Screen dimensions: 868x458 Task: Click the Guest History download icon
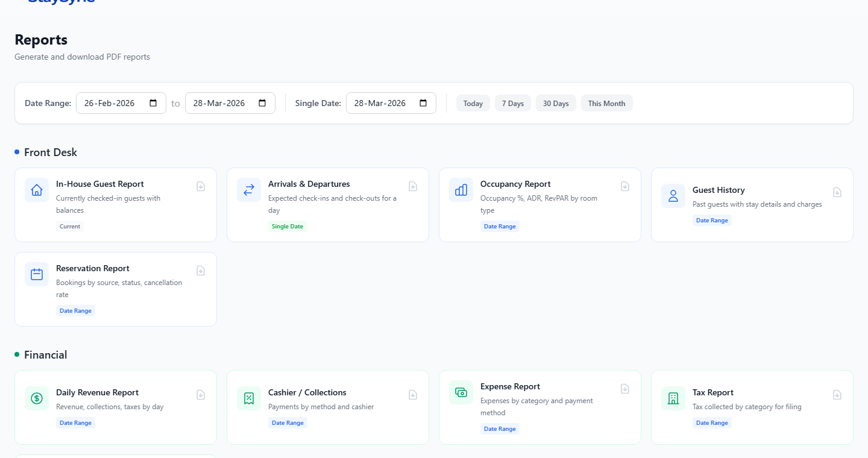pyautogui.click(x=837, y=193)
